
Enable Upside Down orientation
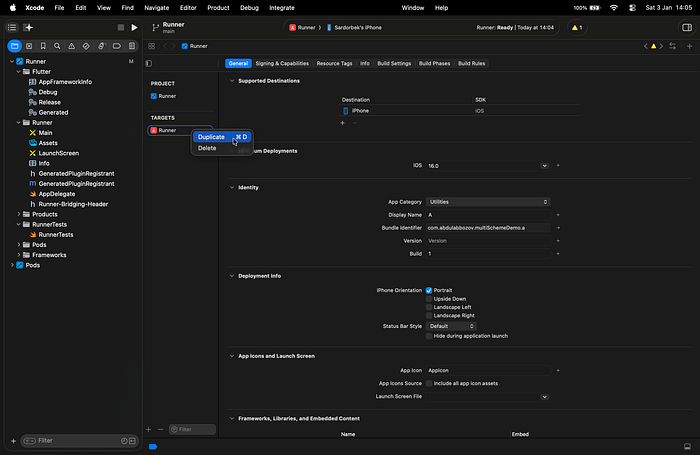point(429,299)
